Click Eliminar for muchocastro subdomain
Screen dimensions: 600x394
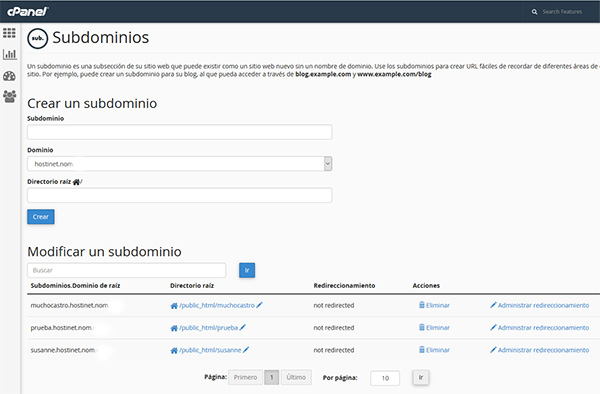pyautogui.click(x=438, y=305)
